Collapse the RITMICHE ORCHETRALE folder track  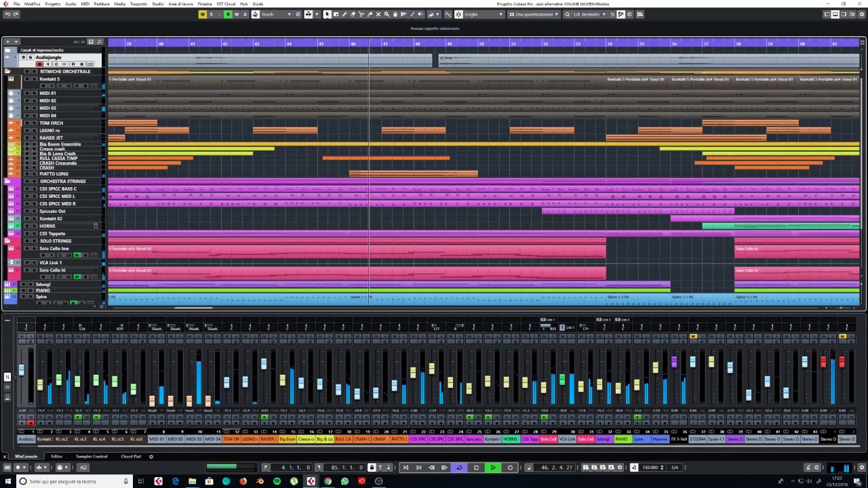click(x=7, y=71)
